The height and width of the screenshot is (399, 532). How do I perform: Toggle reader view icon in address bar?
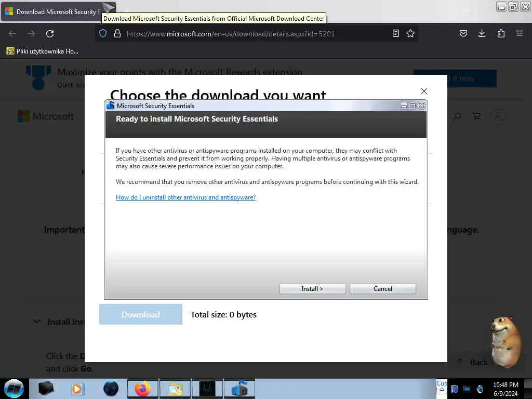[x=395, y=33]
